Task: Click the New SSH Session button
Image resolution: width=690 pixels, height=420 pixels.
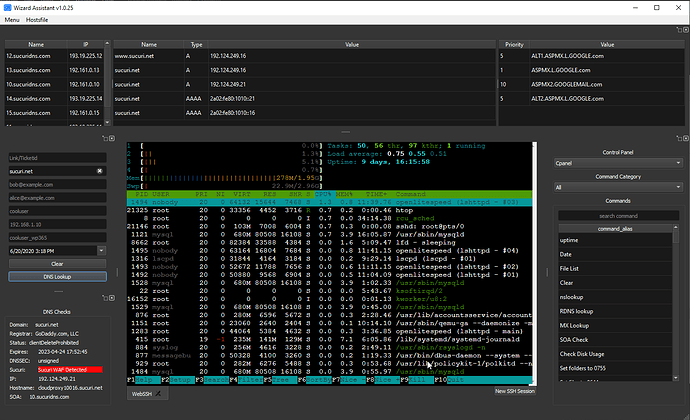Action: (x=514, y=391)
